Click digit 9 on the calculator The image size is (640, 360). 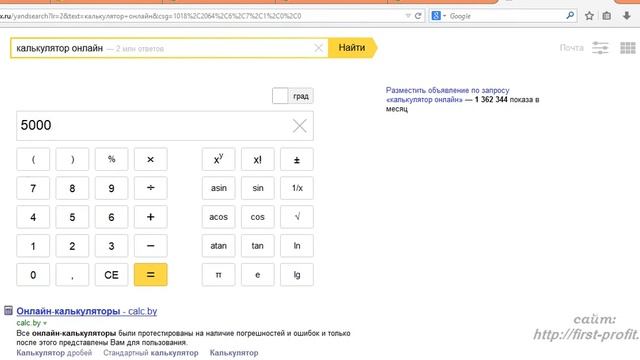pos(111,188)
